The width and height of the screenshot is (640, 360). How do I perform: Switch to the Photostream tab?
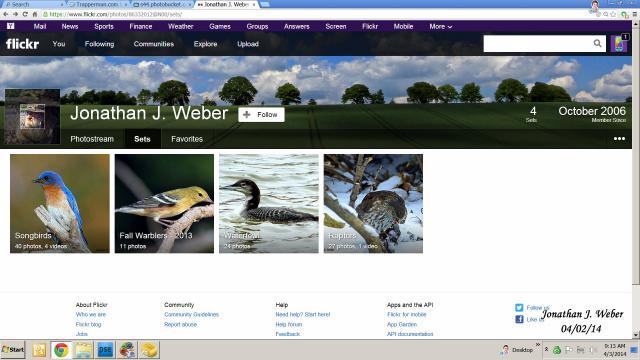pyautogui.click(x=92, y=139)
